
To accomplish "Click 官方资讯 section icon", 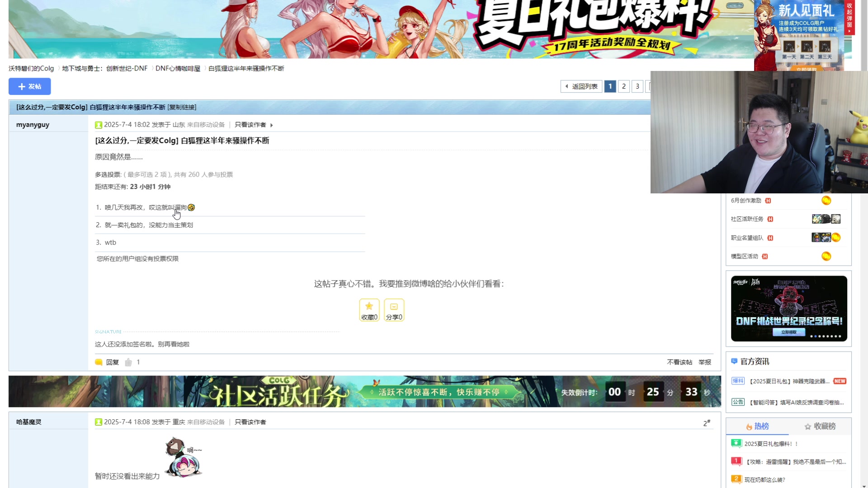I will click(734, 361).
